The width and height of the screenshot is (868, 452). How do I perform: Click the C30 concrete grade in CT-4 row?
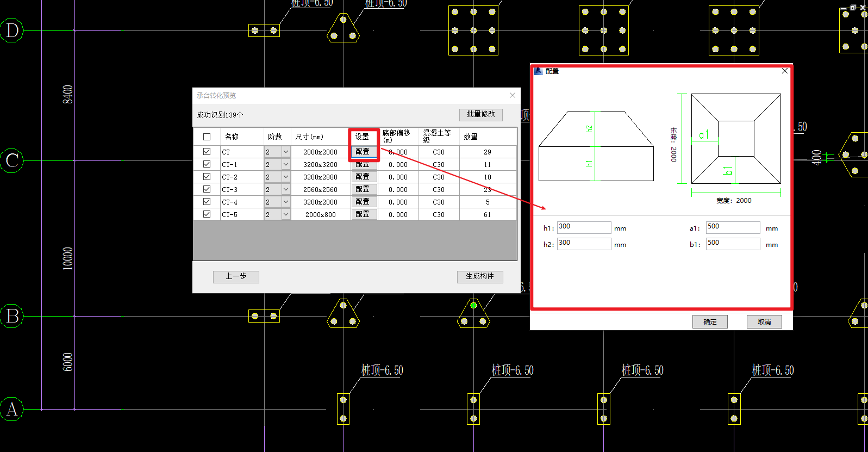[439, 202]
